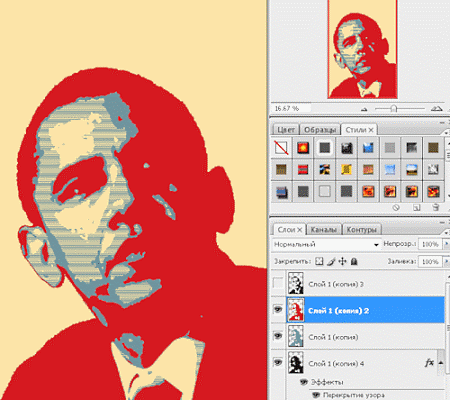Close the Слои tab with its X

click(x=300, y=230)
